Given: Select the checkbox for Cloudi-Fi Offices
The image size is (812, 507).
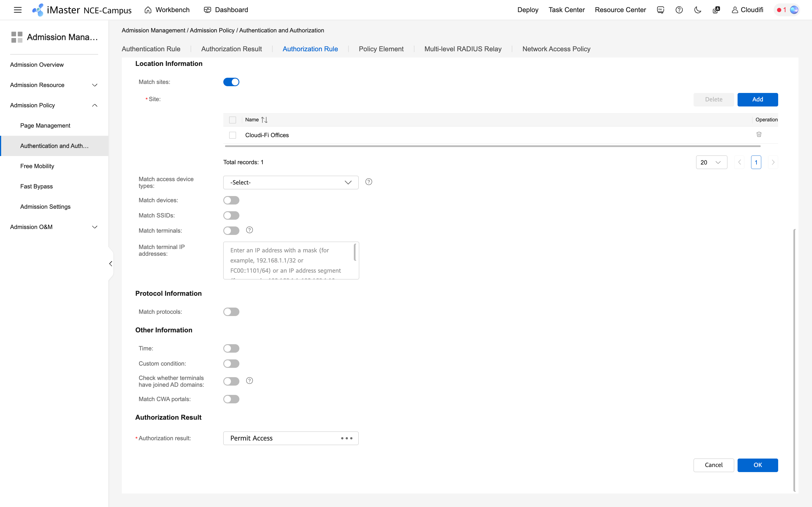Looking at the screenshot, I should [233, 135].
